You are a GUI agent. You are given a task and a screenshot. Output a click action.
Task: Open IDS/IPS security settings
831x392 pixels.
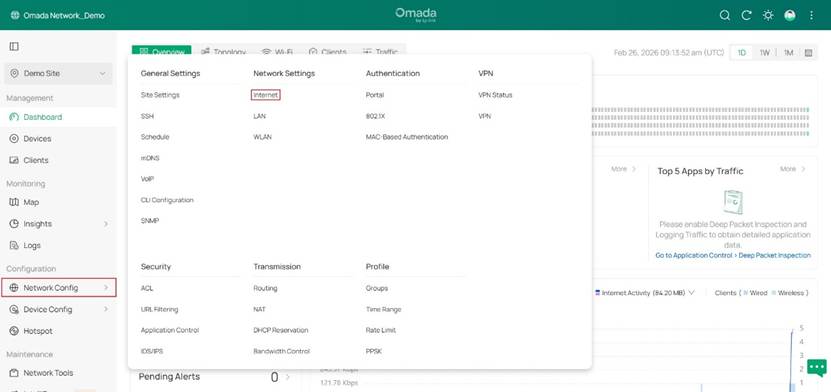(x=152, y=351)
